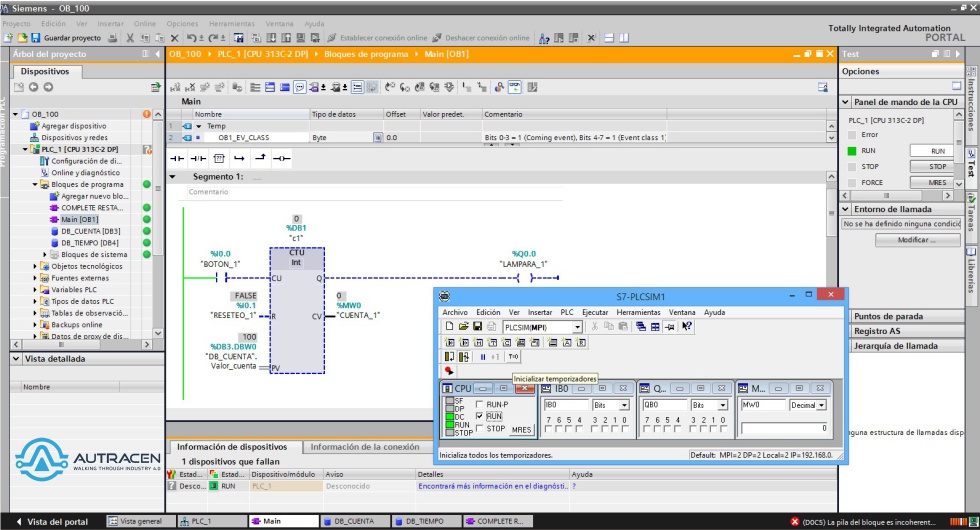Switch to Información de la conexión tab
Screen dimensions: 980x530
click(x=364, y=447)
